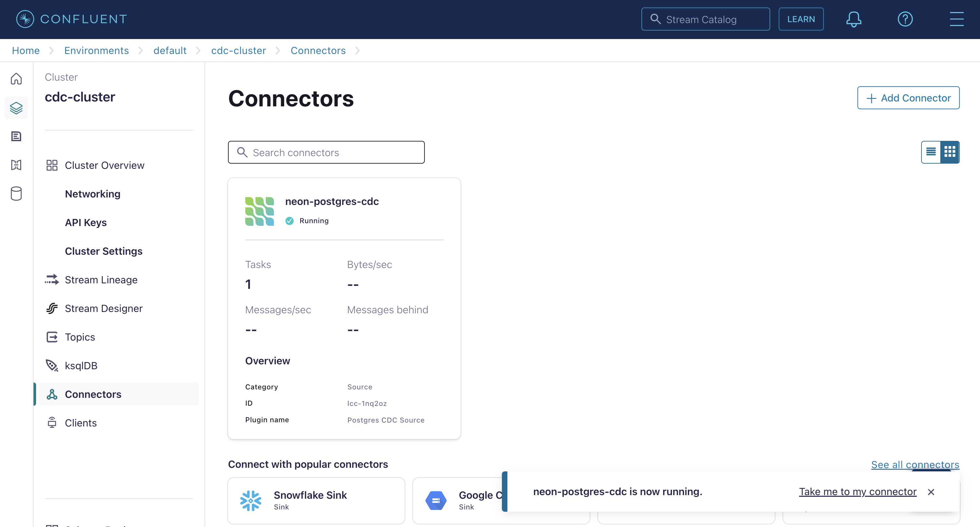Focus the Search connectors field
Viewport: 980px width, 527px height.
[326, 152]
